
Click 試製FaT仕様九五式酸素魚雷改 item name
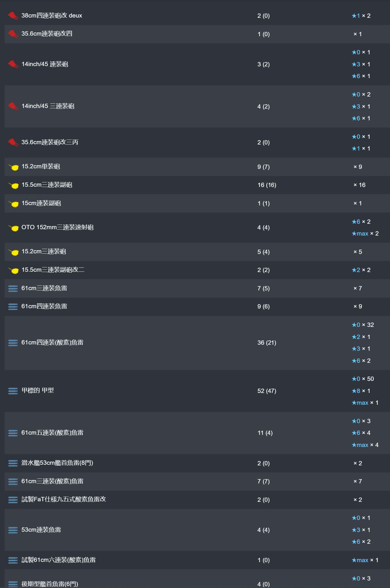tap(64, 500)
